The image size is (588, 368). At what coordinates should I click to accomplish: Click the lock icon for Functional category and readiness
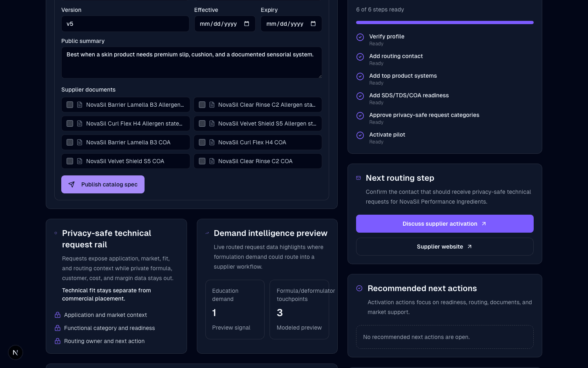pyautogui.click(x=58, y=328)
